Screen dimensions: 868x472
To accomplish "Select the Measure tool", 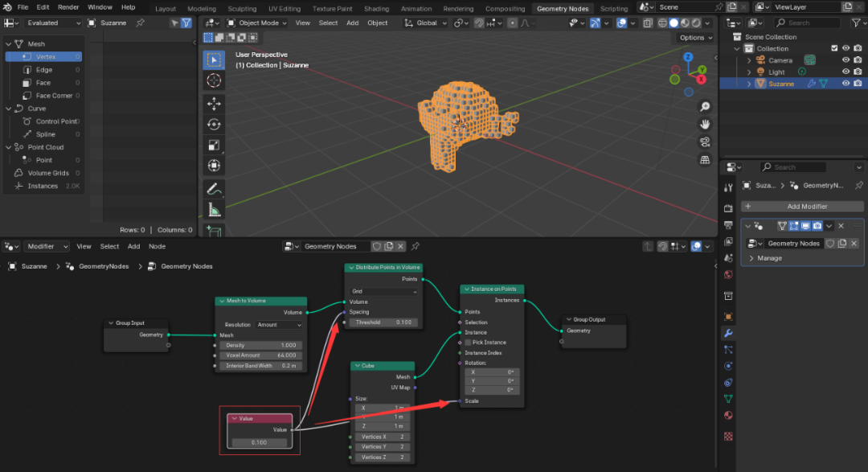I will pos(214,210).
